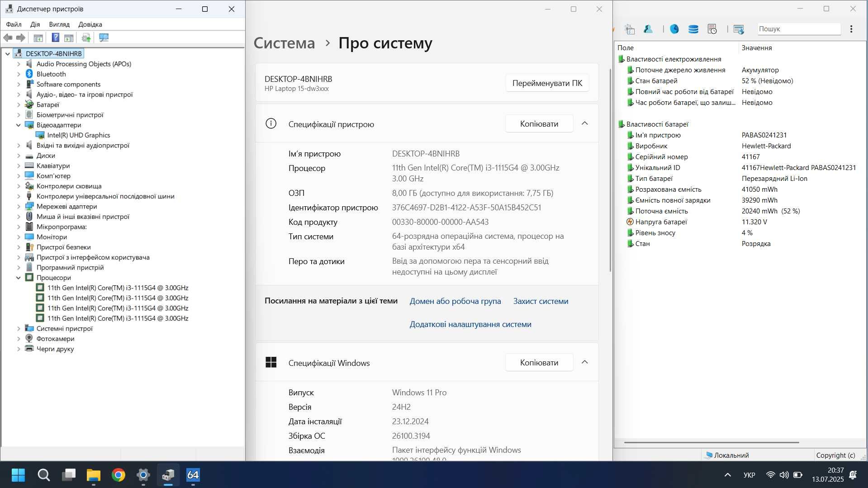This screenshot has width=868, height=488.
Task: Click the show/hide action pane toolbar icon
Action: pyautogui.click(x=69, y=38)
